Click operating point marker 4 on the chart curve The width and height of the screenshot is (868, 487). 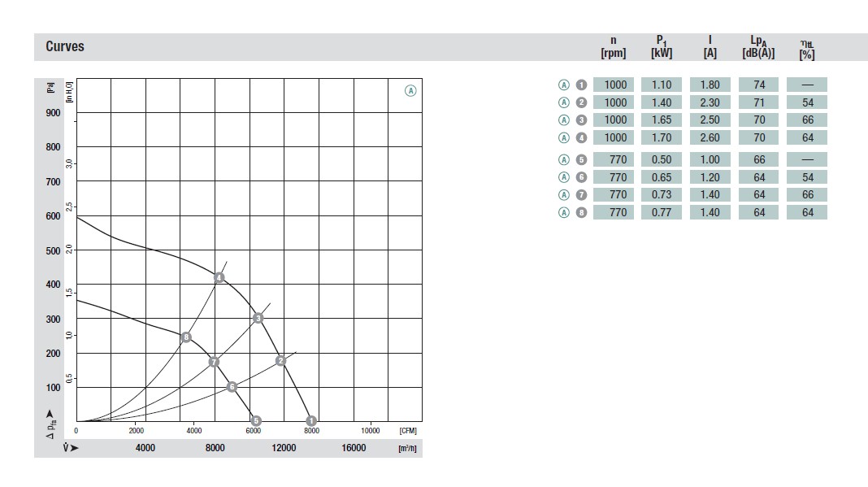click(x=219, y=277)
